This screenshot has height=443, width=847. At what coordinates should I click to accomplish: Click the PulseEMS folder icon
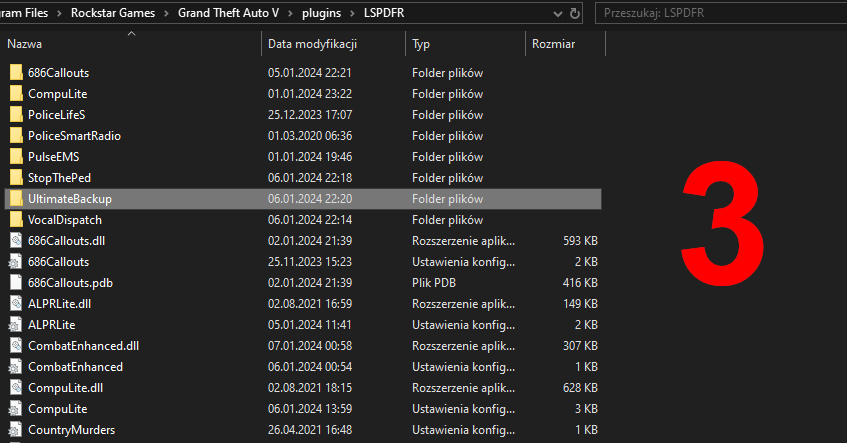pyautogui.click(x=16, y=157)
